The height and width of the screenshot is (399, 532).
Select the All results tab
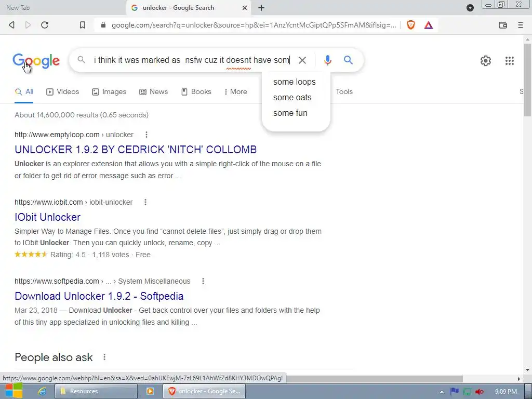pos(24,91)
